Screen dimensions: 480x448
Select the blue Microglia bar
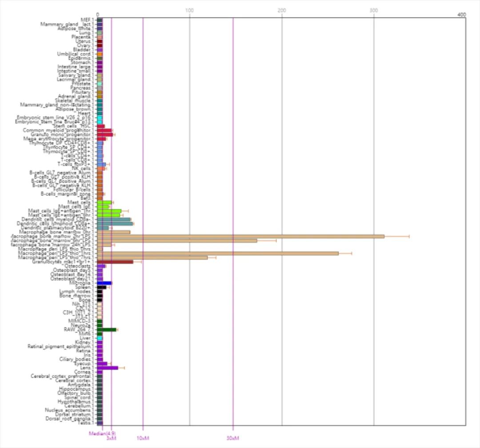(x=104, y=283)
